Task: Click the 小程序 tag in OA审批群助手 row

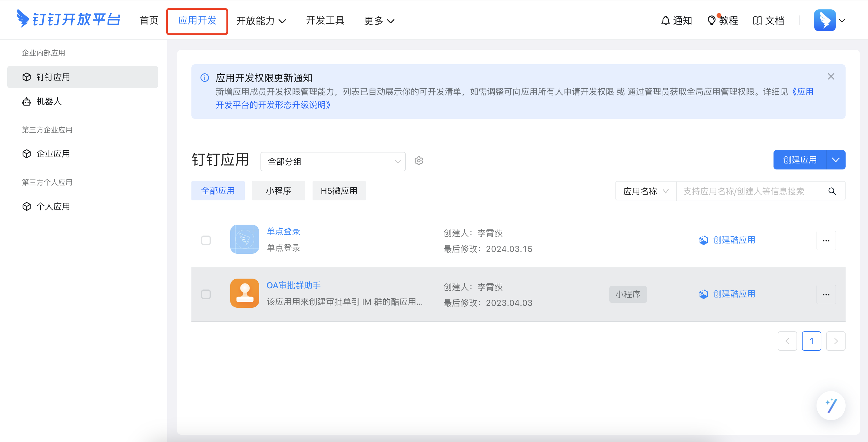Action: (x=628, y=295)
